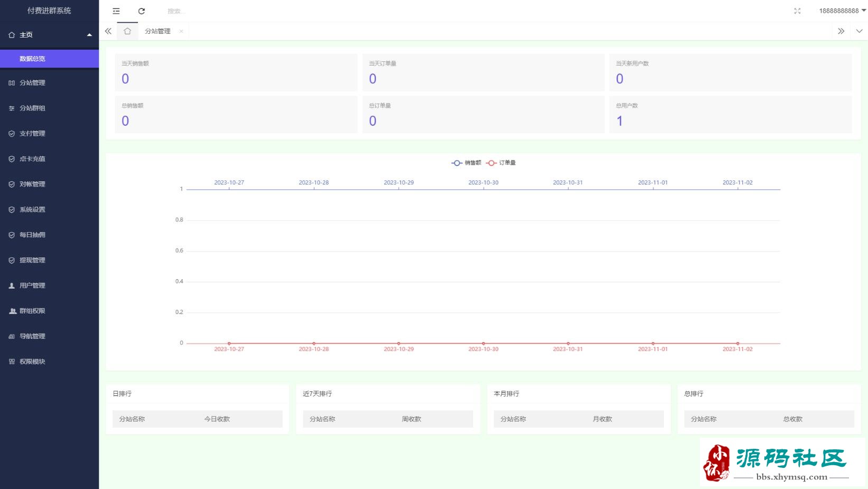The image size is (868, 489).
Task: Click the 当天新用户数 stat card
Action: [x=731, y=72]
